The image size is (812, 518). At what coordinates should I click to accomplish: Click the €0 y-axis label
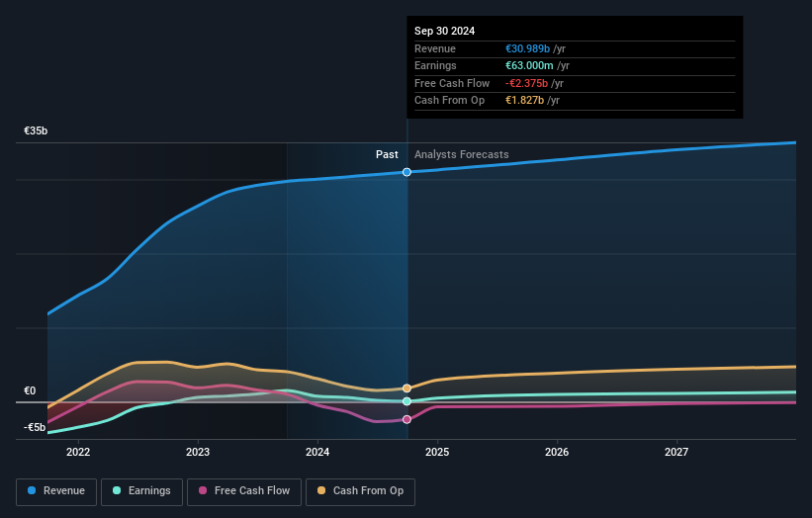coord(30,390)
